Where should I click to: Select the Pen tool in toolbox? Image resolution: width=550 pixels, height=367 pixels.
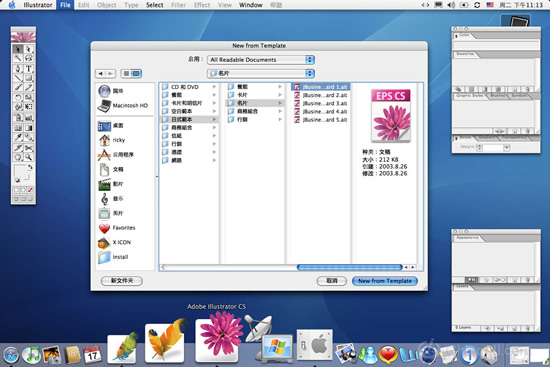pos(18,68)
